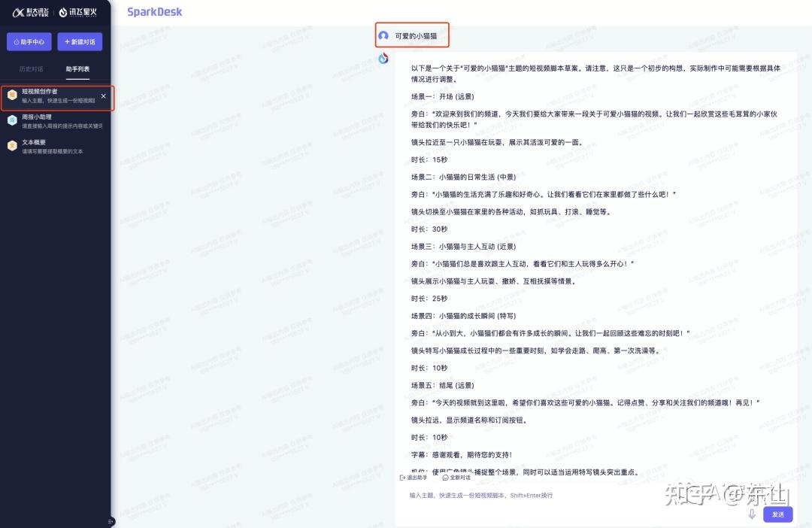Open 助手中心 from the sidebar
Viewport: 812px width, 528px height.
29,42
